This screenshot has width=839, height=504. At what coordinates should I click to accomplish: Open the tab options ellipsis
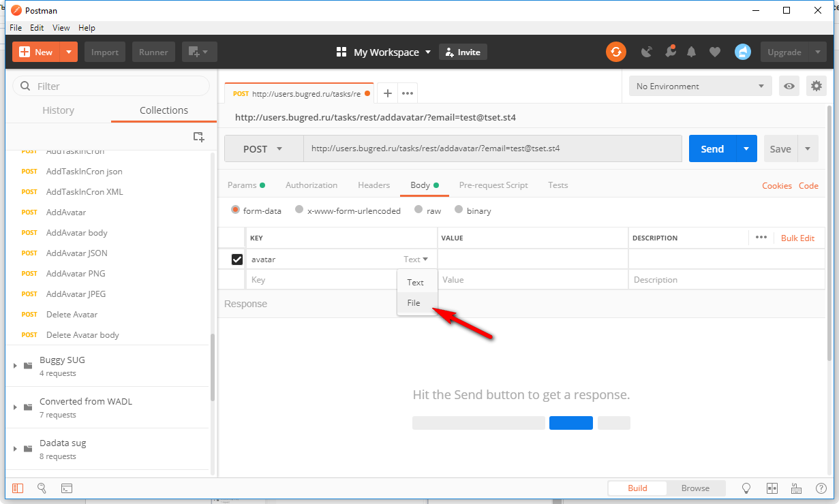click(x=408, y=93)
